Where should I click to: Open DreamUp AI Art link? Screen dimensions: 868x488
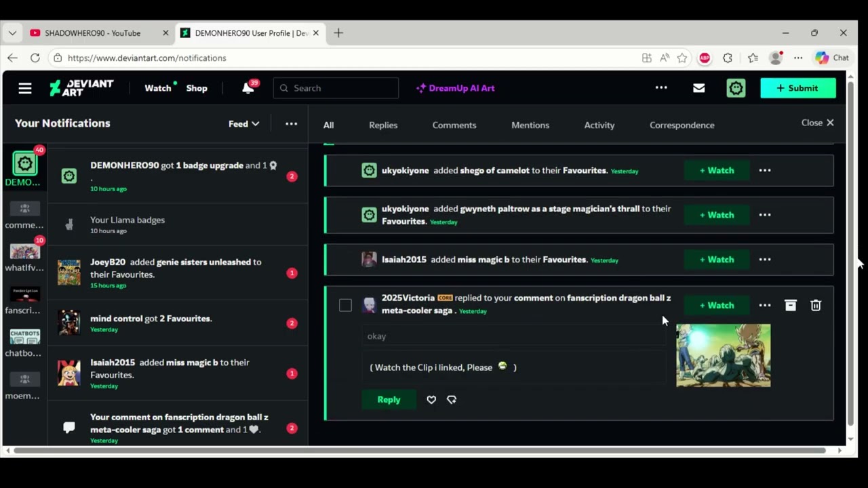(455, 88)
